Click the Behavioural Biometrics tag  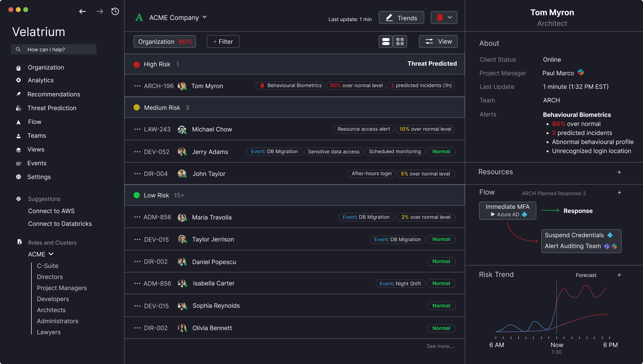290,86
